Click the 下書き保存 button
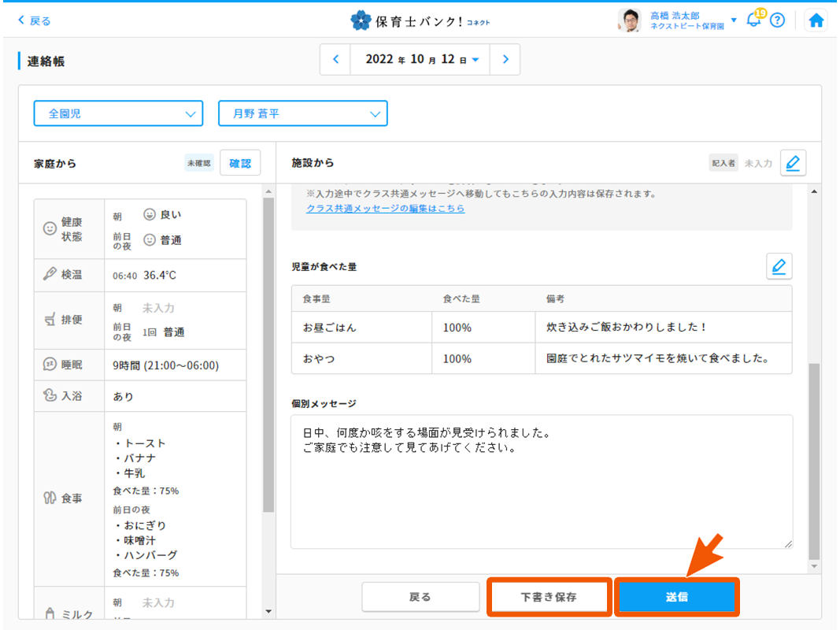 [549, 597]
